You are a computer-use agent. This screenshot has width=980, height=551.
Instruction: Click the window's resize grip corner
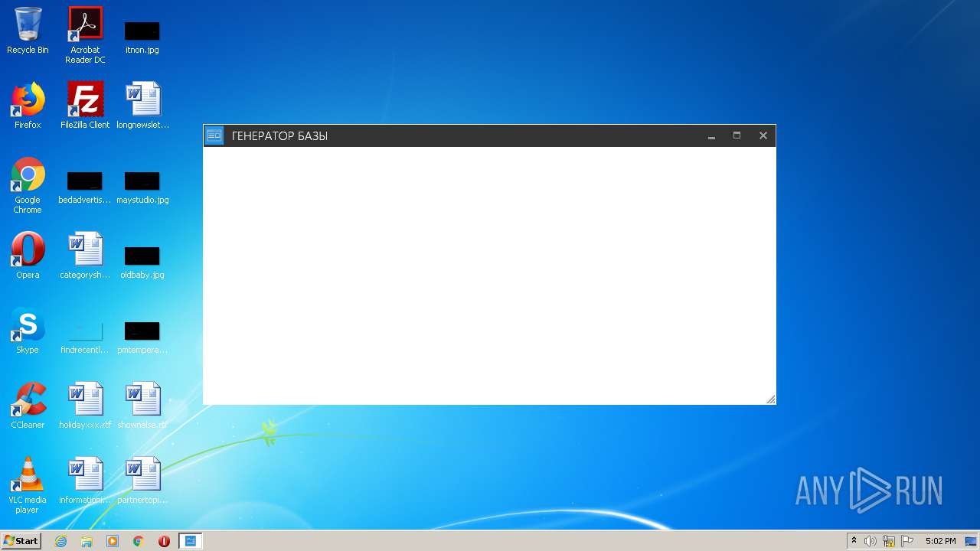pyautogui.click(x=770, y=399)
